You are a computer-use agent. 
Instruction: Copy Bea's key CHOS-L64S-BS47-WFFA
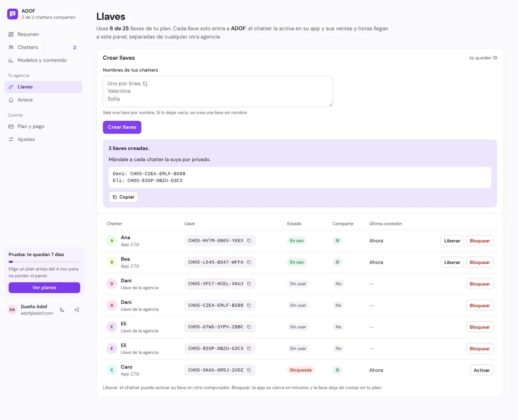tap(249, 262)
